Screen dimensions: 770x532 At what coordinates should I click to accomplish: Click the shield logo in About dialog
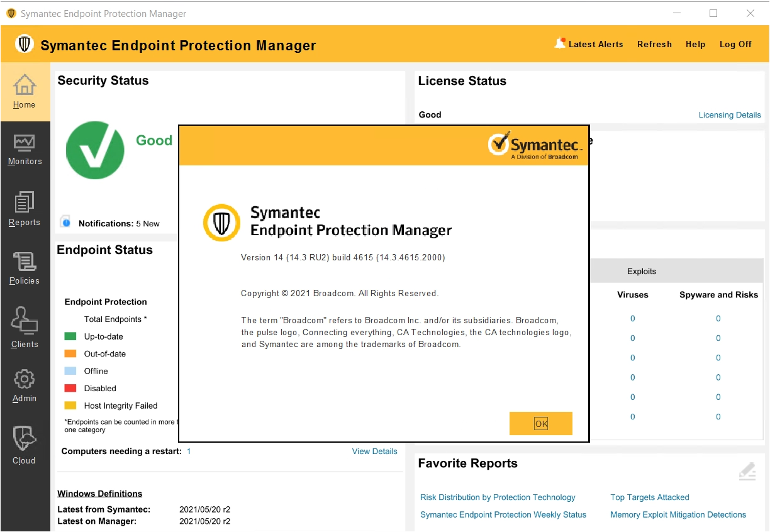click(x=221, y=223)
